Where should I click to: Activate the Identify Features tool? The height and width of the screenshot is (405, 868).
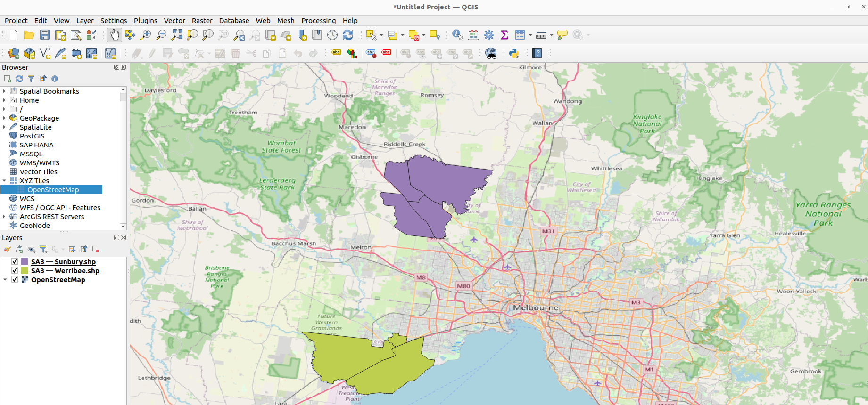(x=457, y=35)
